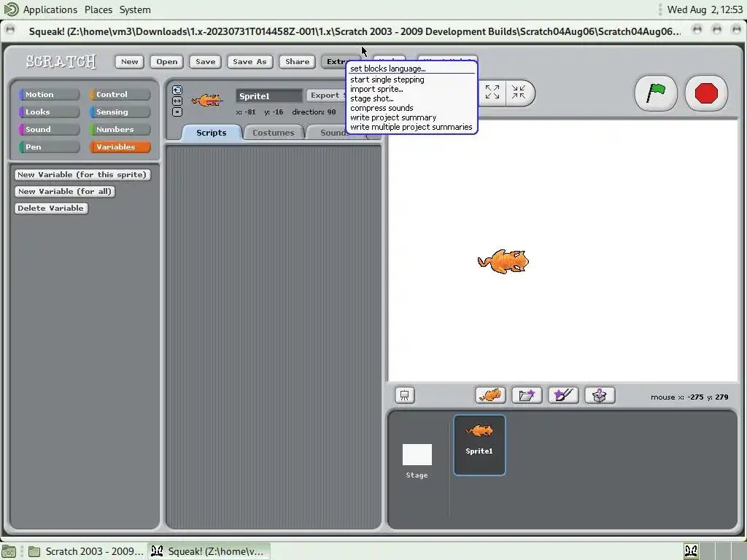Select the can-rotate rotation style
The image size is (747, 560).
[x=177, y=90]
